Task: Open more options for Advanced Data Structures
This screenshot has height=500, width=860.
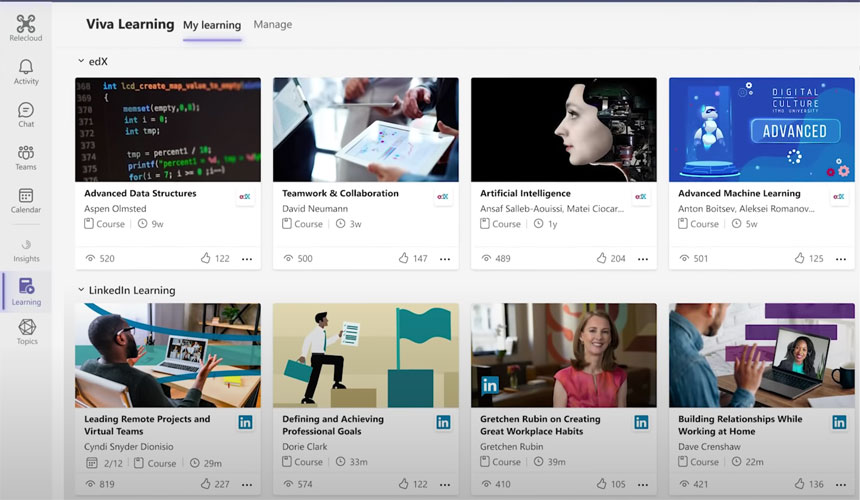Action: tap(247, 259)
